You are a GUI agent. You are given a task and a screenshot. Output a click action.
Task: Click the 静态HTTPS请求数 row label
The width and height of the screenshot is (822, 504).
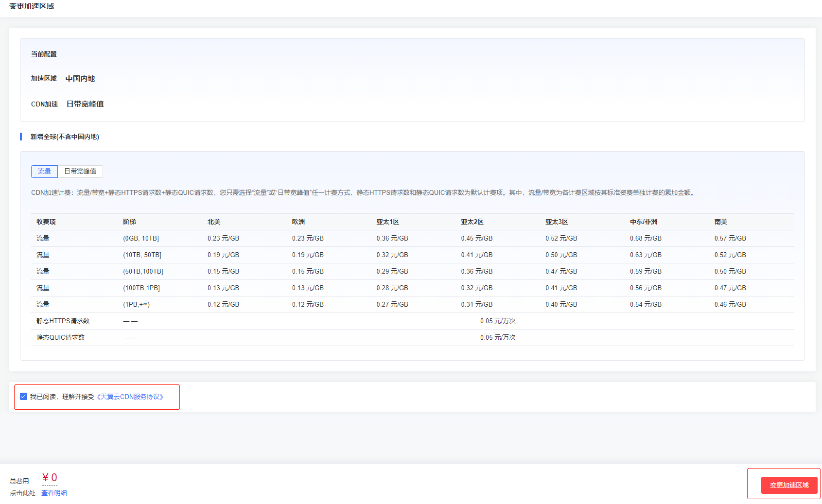(63, 321)
